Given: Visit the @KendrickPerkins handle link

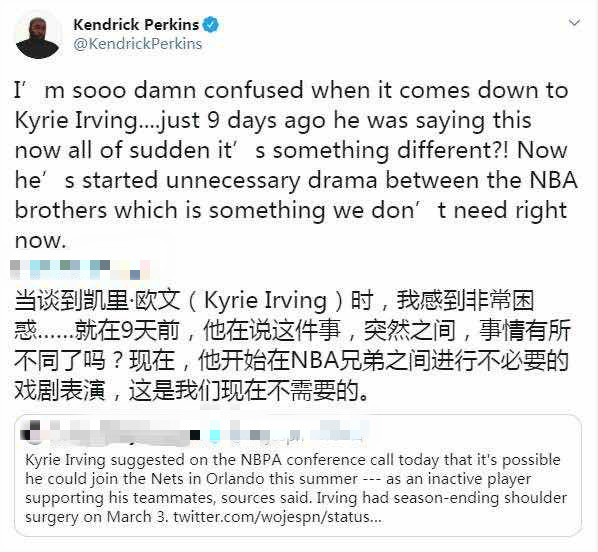Looking at the screenshot, I should (137, 43).
